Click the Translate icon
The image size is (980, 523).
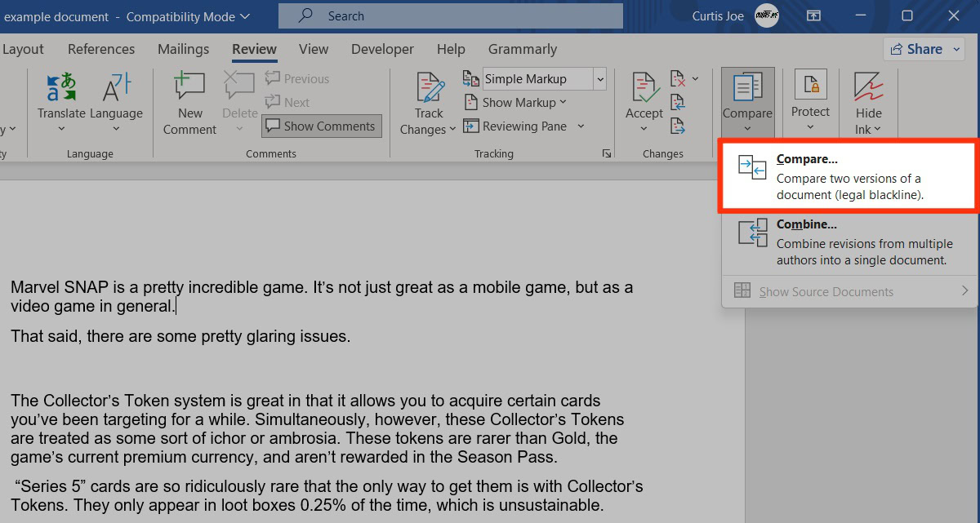[x=61, y=90]
